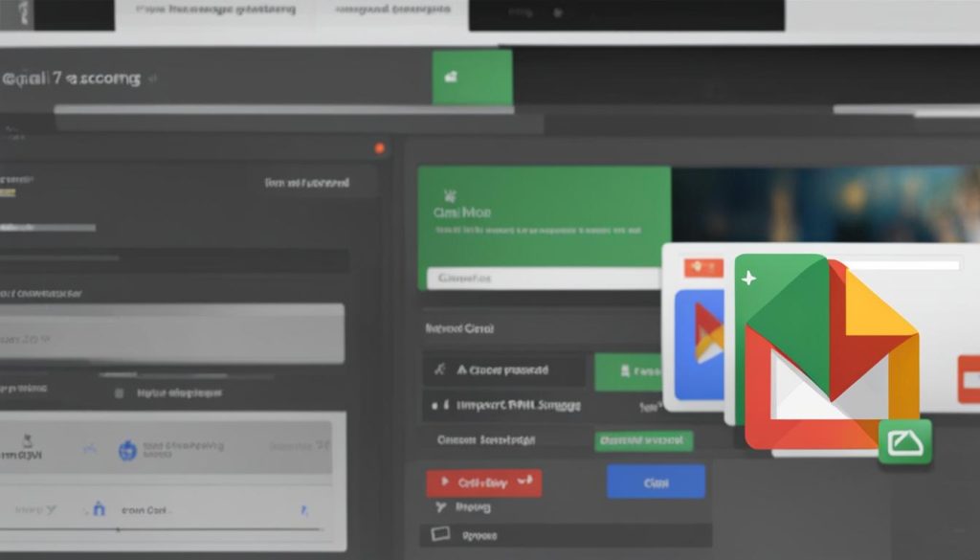Screen dimensions: 980x560
Task: Click the small figure icon in the first dark list row
Action: pyautogui.click(x=439, y=370)
